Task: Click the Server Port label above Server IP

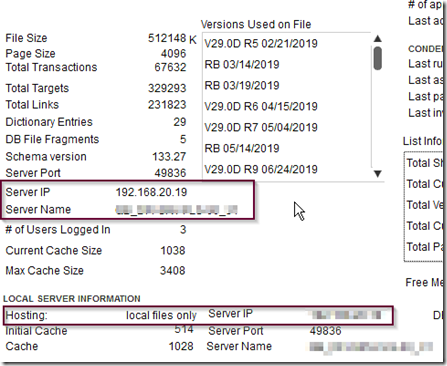Action: coord(33,173)
